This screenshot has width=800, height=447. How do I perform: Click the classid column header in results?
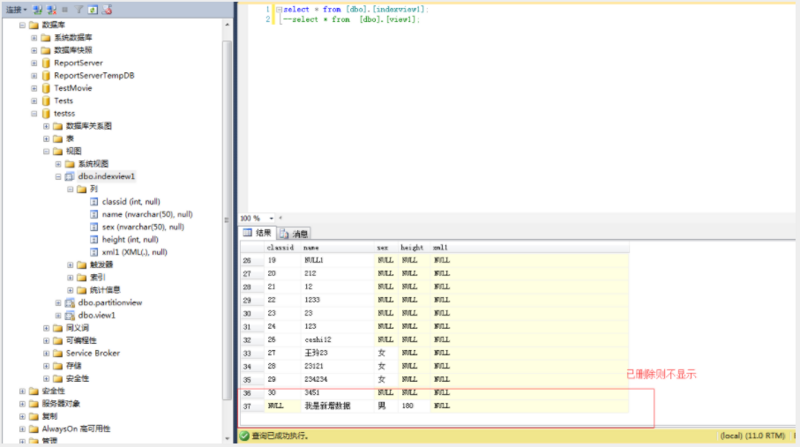click(x=280, y=247)
